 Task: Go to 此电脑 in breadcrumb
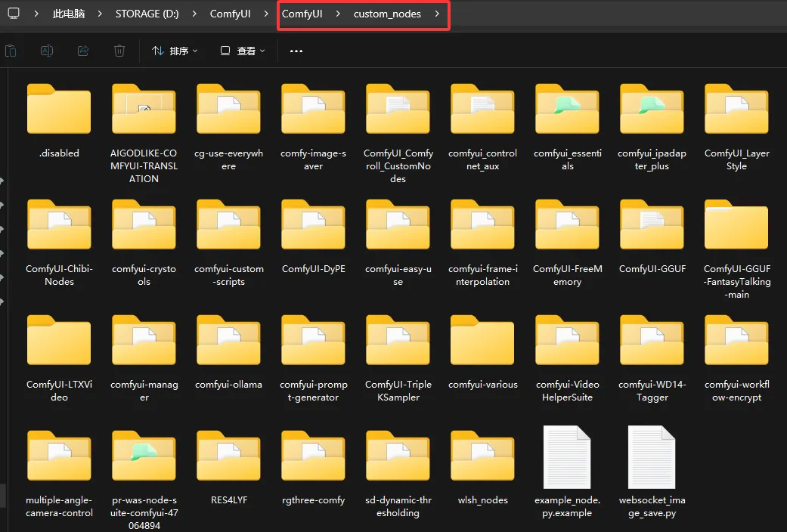click(x=69, y=14)
